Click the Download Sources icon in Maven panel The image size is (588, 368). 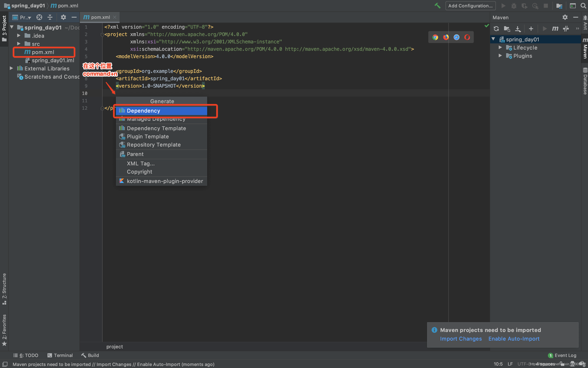point(518,29)
